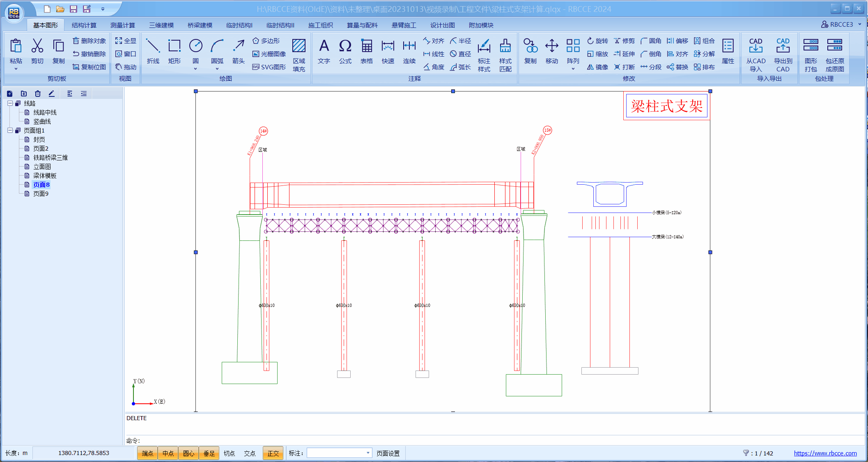
Task: Enable 交点 intersection snap
Action: point(250,453)
